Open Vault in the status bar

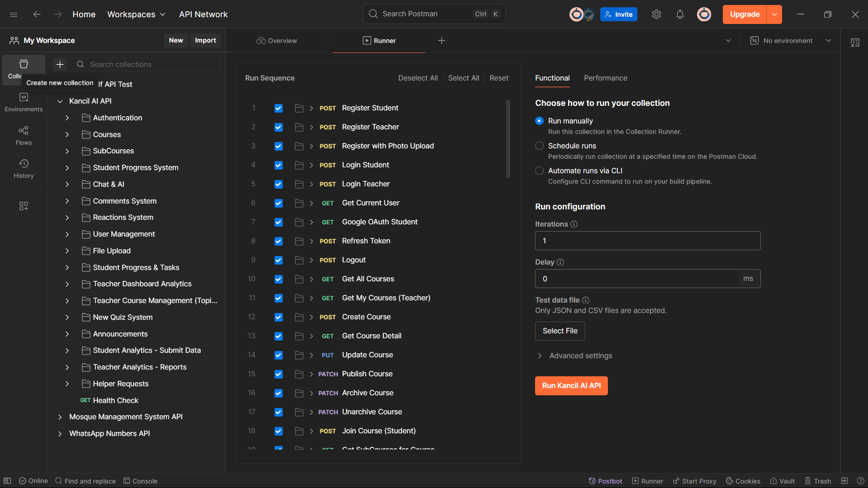pos(783,481)
